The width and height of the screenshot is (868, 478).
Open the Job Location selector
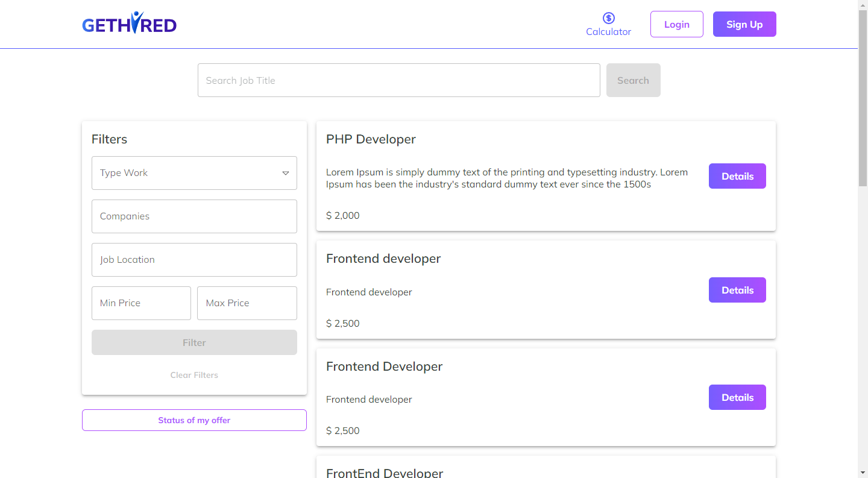pos(194,260)
